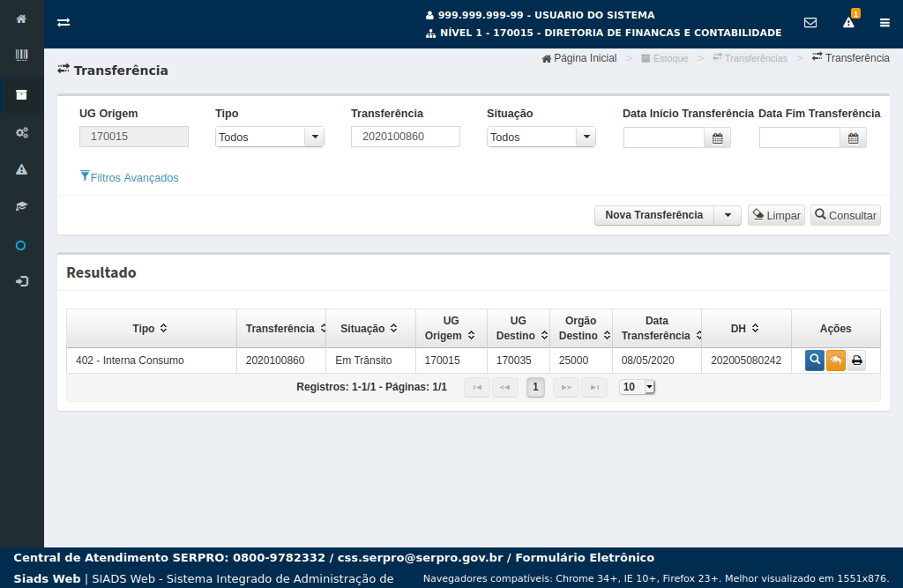
Task: View transfer 2020100860 with magnifier icon
Action: point(815,361)
